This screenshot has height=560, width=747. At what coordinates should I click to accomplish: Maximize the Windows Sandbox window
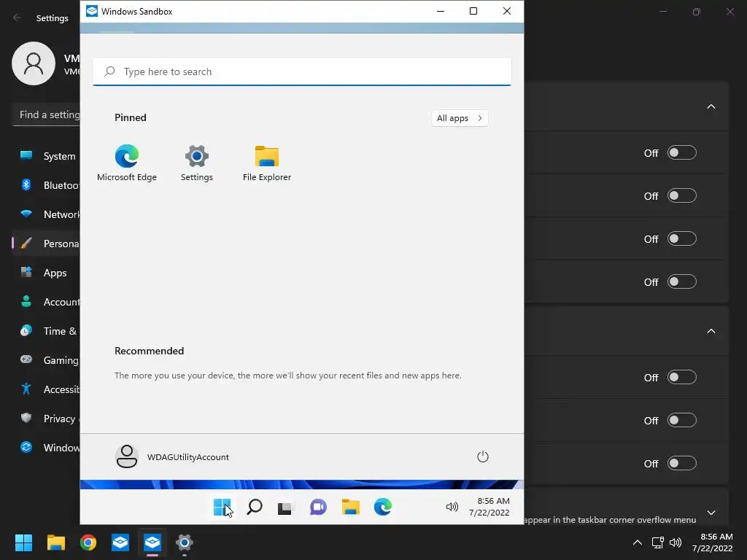(473, 11)
